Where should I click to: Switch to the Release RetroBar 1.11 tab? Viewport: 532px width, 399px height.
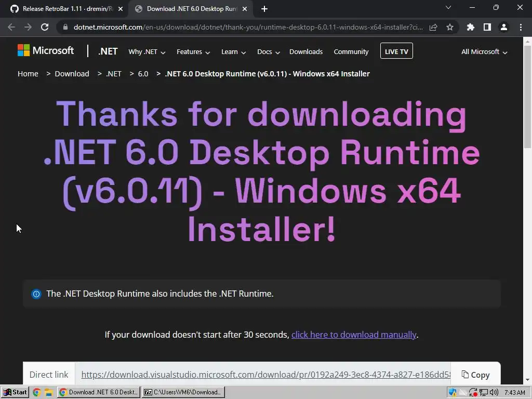point(64,9)
